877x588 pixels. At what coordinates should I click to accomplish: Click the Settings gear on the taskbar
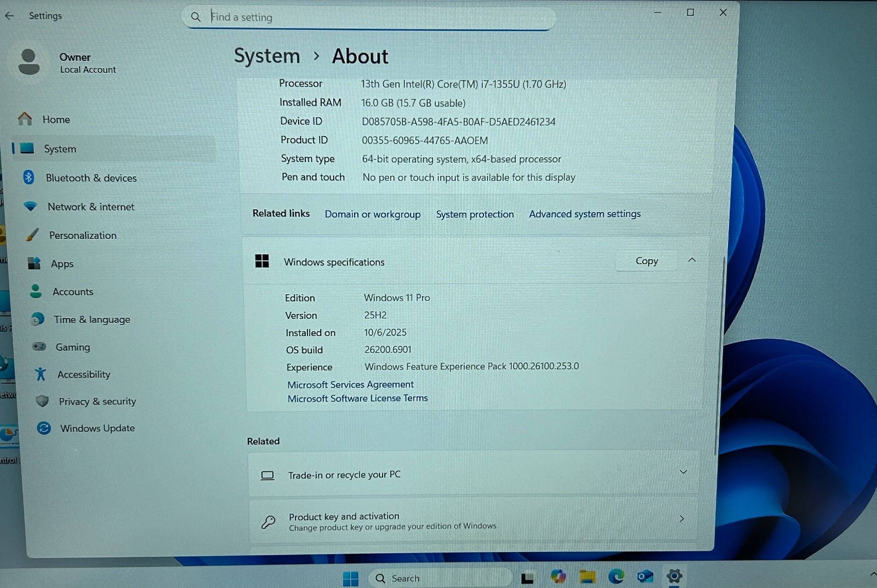(x=674, y=576)
